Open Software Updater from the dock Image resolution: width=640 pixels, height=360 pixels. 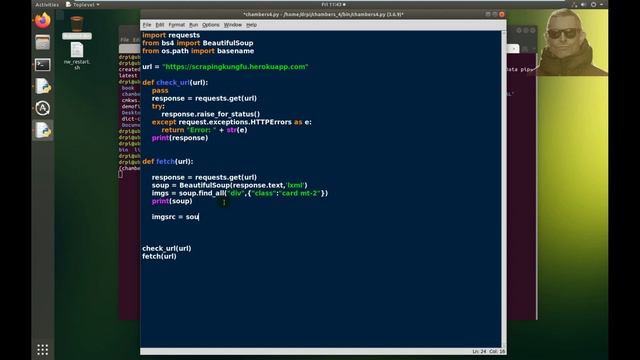(x=42, y=108)
